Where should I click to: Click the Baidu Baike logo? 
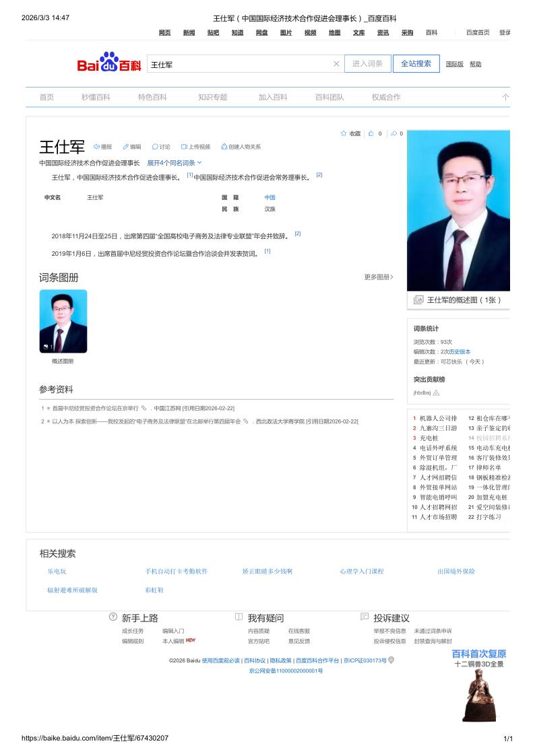point(109,62)
